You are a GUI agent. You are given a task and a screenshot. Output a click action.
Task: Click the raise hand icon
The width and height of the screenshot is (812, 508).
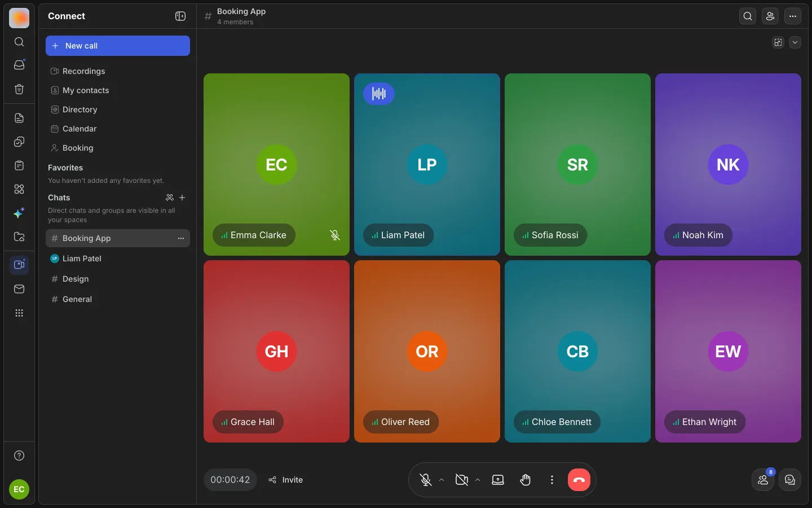pos(526,480)
